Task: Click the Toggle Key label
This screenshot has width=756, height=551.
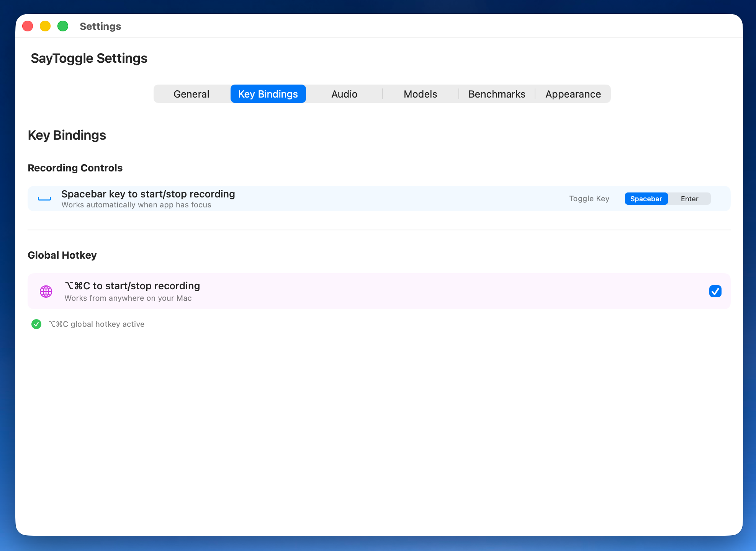Action: (589, 199)
